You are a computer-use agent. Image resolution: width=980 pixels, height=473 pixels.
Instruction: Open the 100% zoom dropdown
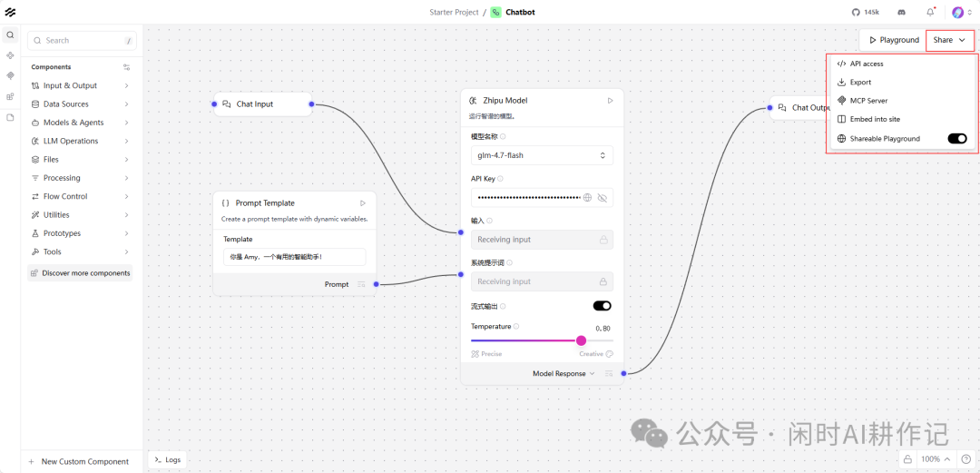(935, 459)
